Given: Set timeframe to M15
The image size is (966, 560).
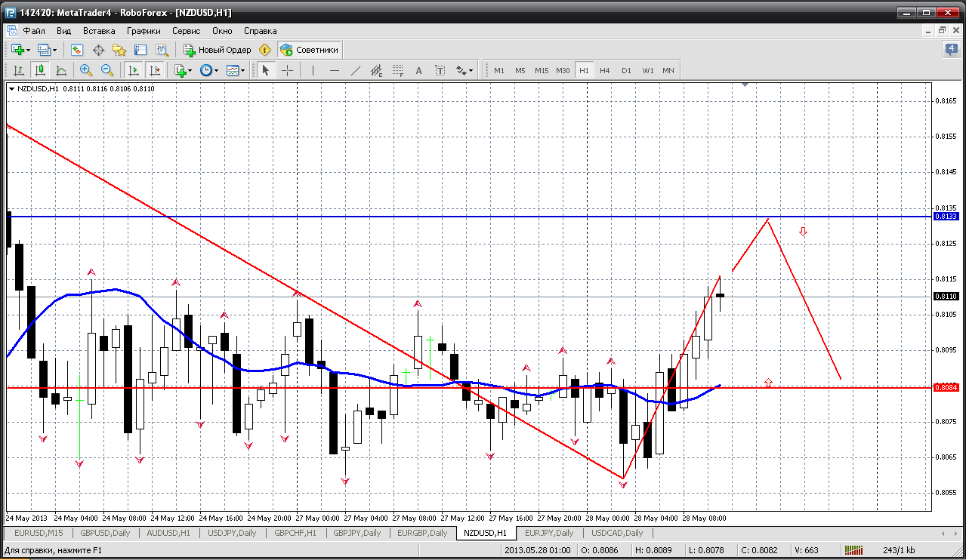Looking at the screenshot, I should pos(542,70).
